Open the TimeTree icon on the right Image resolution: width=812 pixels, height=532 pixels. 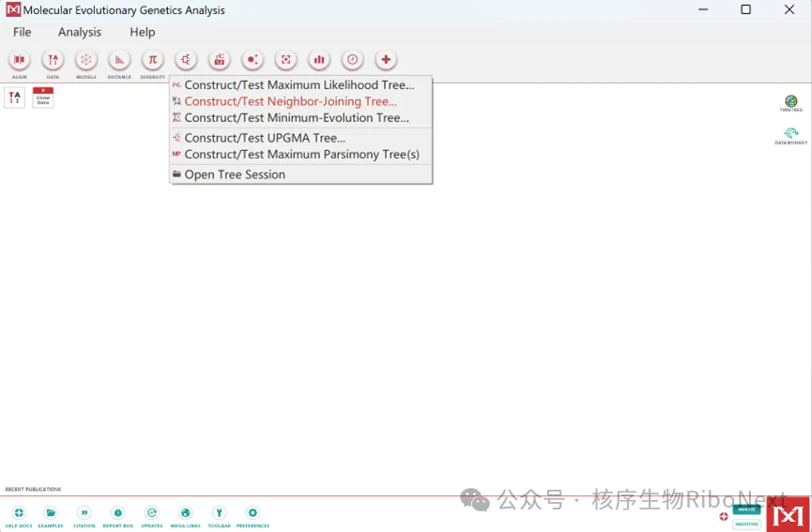[790, 103]
